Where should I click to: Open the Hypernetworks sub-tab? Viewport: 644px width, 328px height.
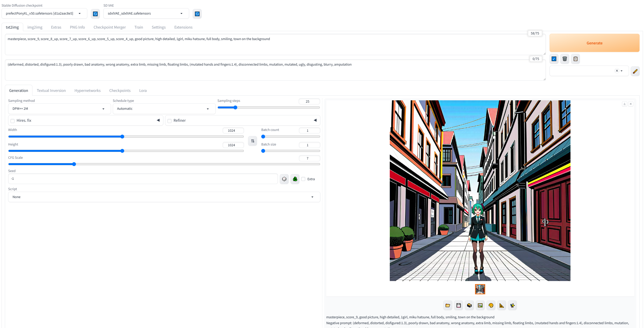(x=88, y=91)
